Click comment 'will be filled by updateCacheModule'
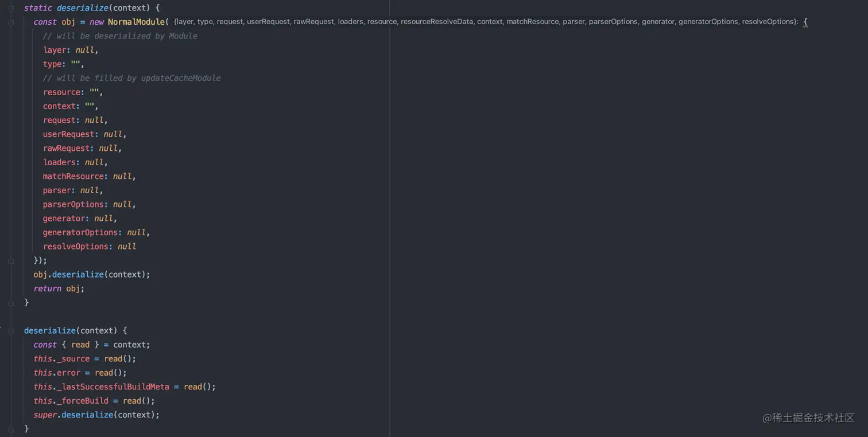 [131, 78]
